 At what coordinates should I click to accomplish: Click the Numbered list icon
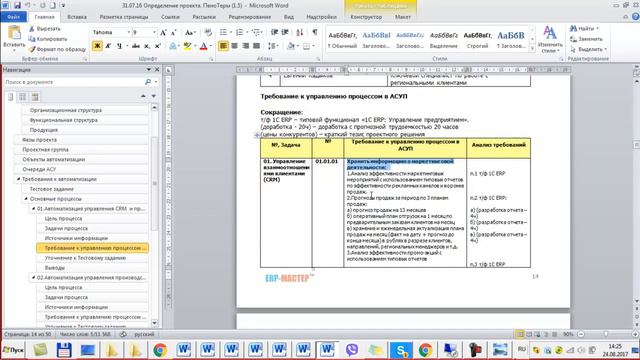(x=239, y=33)
